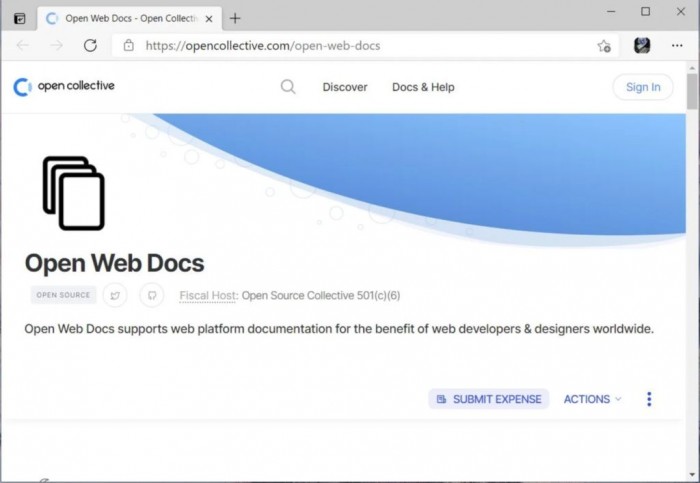Screen dimensions: 700x483
Task: Open browser settings and more menu
Action: (x=675, y=45)
